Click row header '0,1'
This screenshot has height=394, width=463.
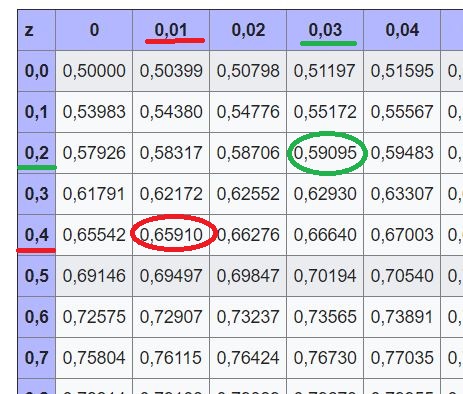36,112
